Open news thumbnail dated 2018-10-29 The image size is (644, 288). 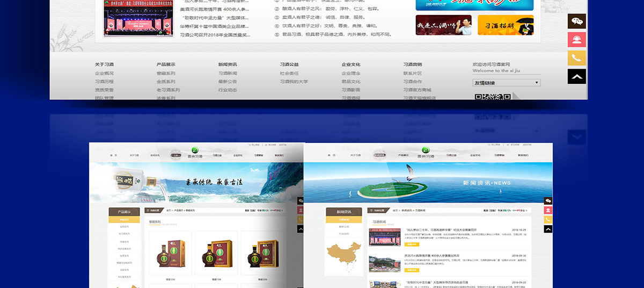pyautogui.click(x=385, y=237)
